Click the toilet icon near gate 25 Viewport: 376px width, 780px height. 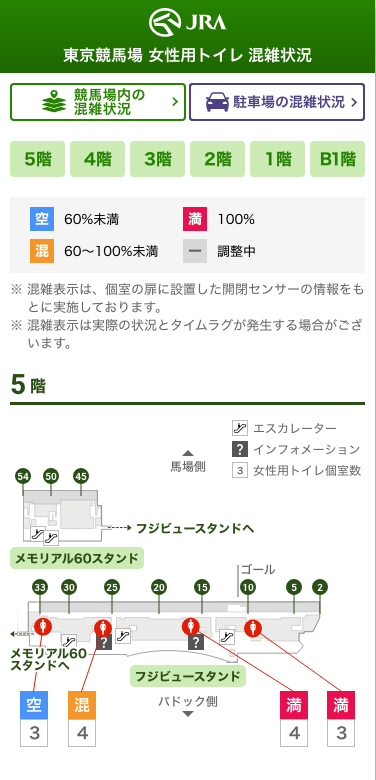(103, 628)
